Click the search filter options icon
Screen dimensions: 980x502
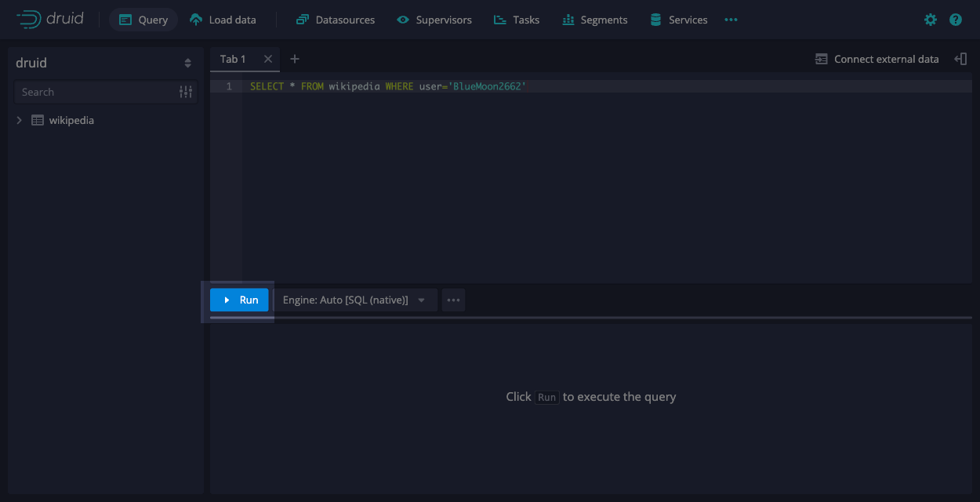tap(186, 92)
